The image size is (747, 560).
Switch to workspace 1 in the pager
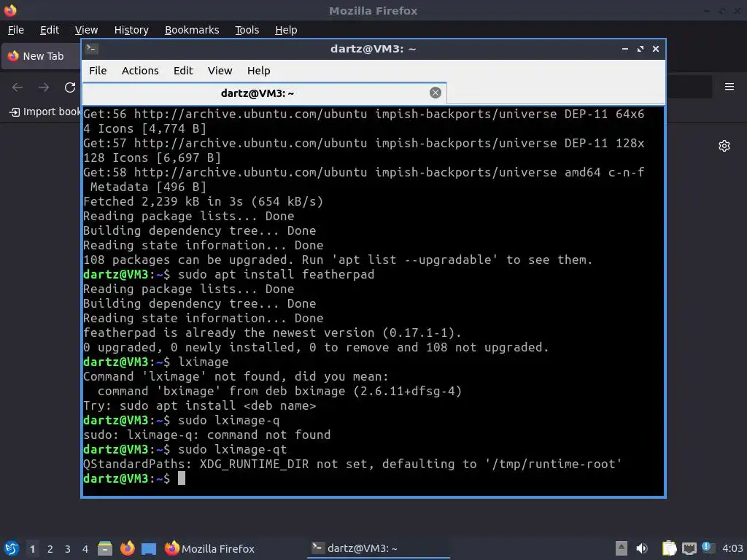tap(32, 549)
